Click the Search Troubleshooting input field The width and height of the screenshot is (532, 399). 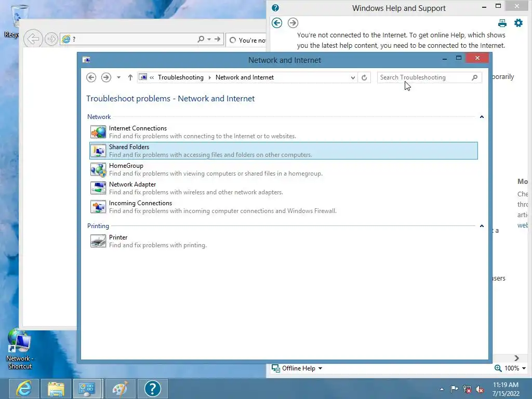coord(424,77)
